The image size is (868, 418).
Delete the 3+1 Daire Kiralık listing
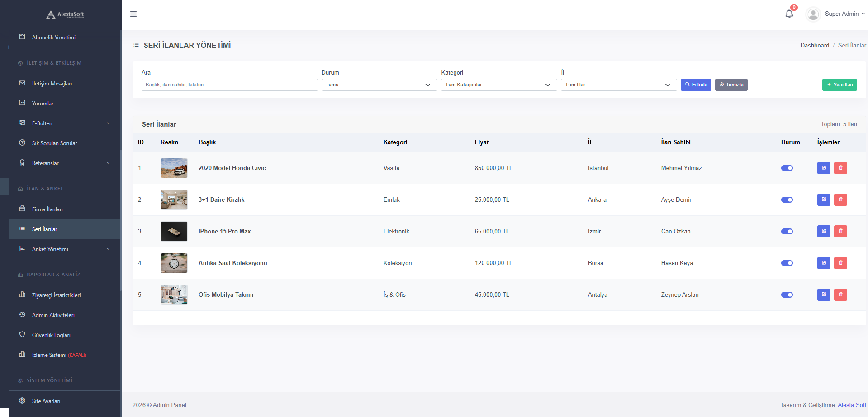840,199
